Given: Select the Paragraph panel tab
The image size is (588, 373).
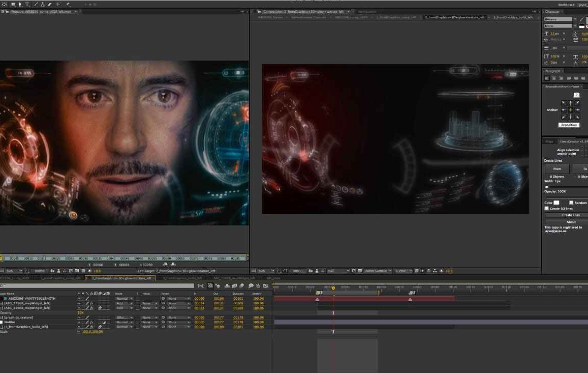Looking at the screenshot, I should pyautogui.click(x=552, y=71).
